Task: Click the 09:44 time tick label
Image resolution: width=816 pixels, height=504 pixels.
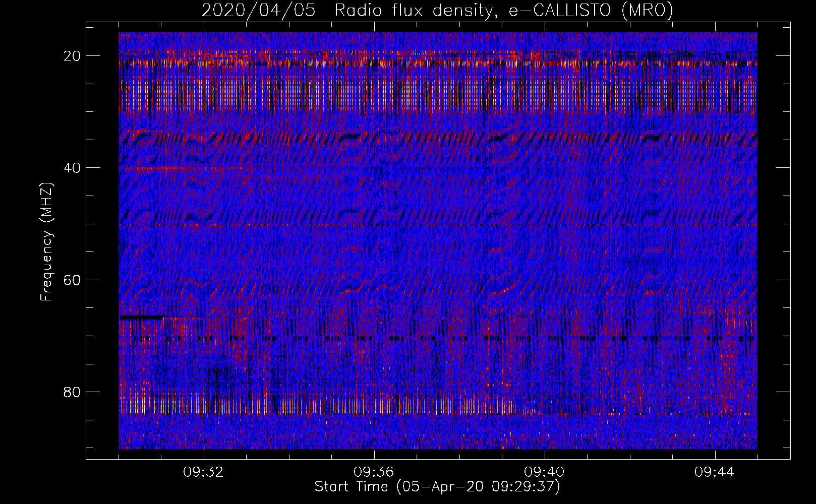Action: click(715, 472)
